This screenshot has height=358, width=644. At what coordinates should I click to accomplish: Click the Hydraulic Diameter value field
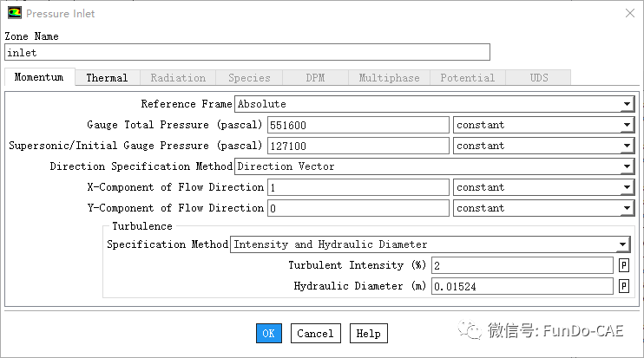pos(522,286)
